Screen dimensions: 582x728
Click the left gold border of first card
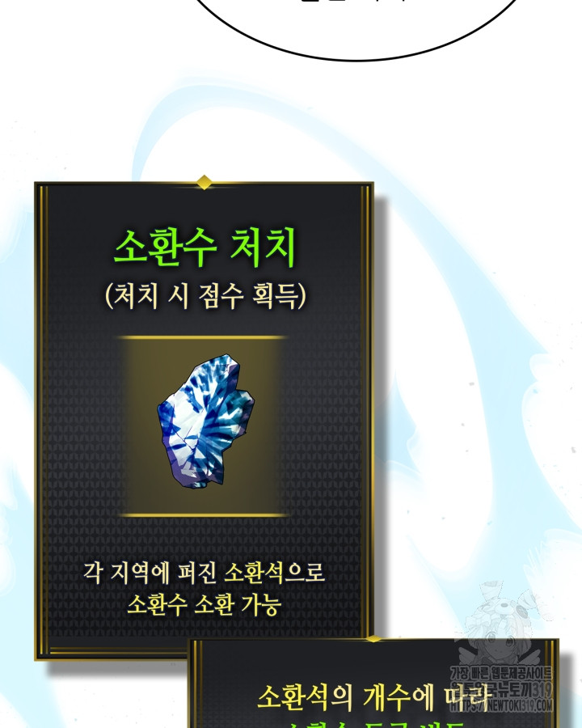(x=42, y=420)
